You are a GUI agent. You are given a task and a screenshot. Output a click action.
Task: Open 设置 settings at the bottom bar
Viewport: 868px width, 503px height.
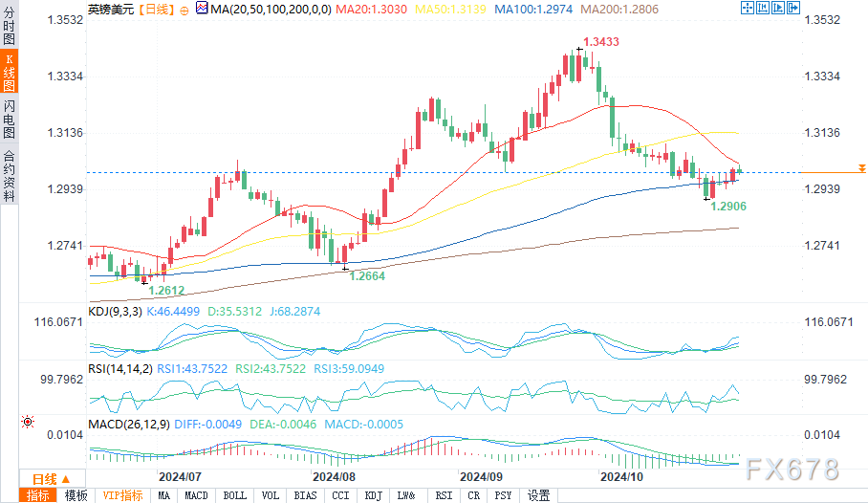[x=539, y=494]
